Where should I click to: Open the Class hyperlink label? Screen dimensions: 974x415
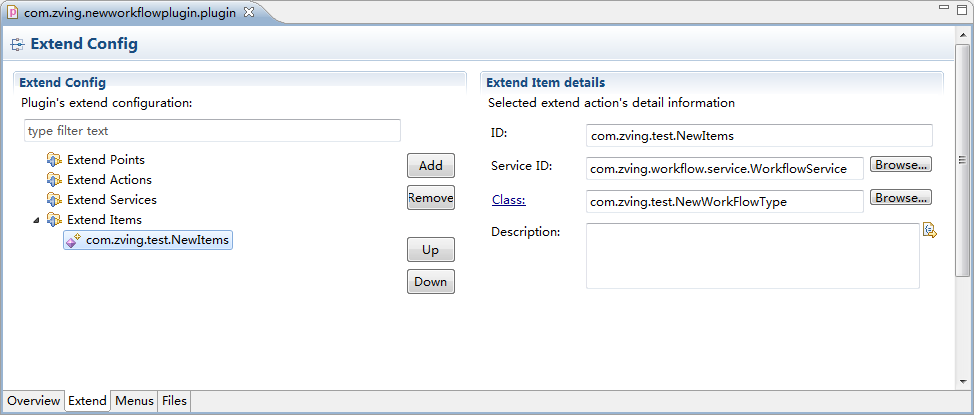pyautogui.click(x=508, y=200)
